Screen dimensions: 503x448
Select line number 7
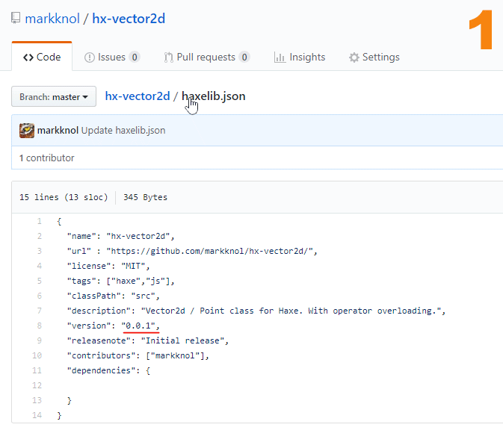[x=39, y=311]
